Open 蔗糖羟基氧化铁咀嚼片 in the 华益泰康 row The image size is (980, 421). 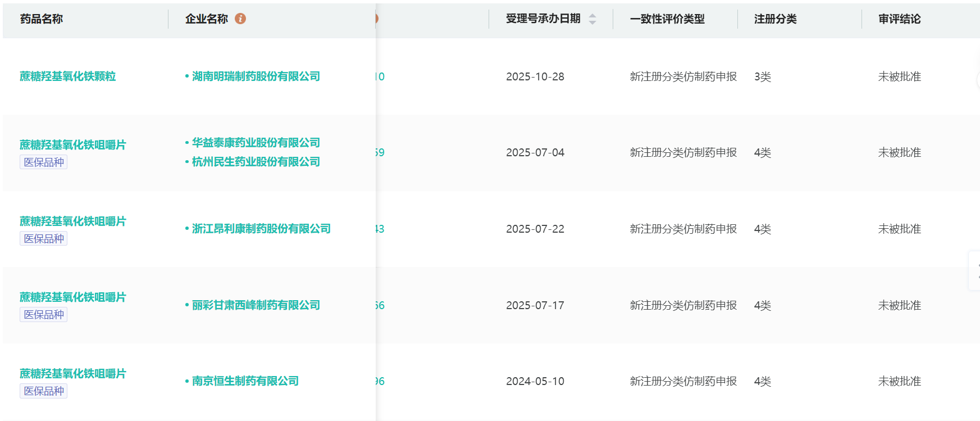coord(73,145)
